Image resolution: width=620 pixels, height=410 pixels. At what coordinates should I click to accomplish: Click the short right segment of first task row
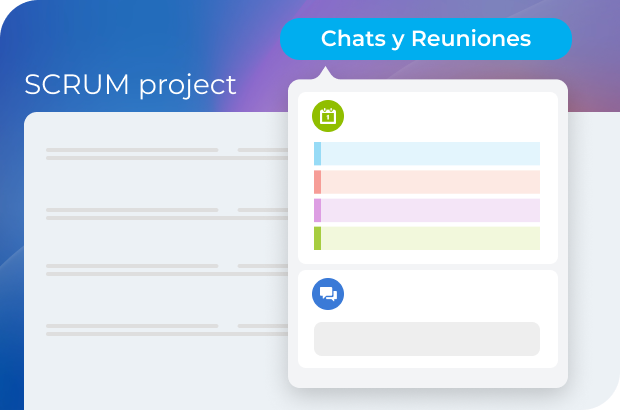(x=262, y=151)
